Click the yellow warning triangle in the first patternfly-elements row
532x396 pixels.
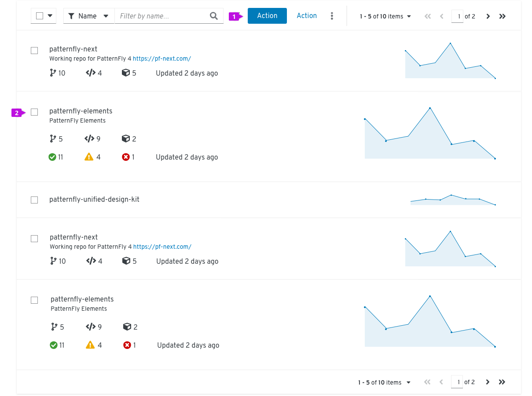pos(89,157)
